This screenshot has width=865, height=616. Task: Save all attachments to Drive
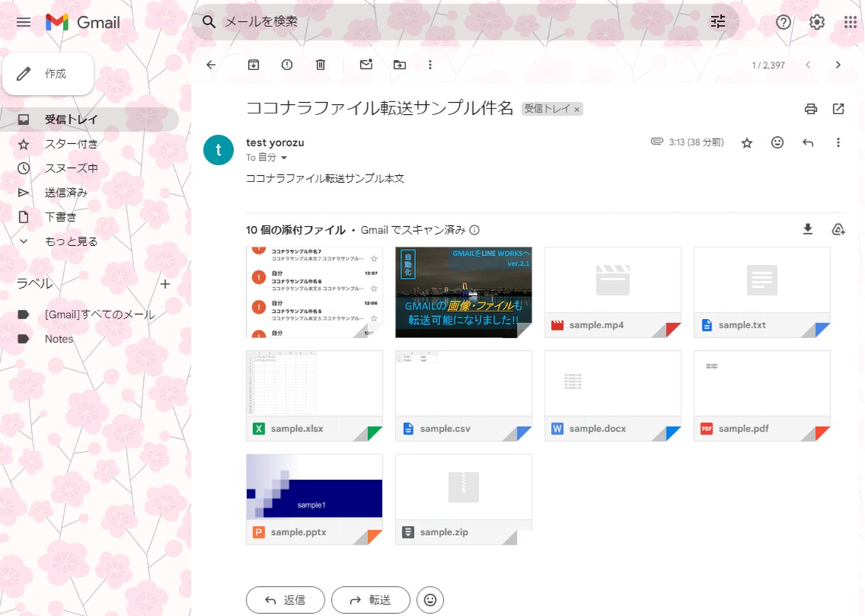(838, 229)
